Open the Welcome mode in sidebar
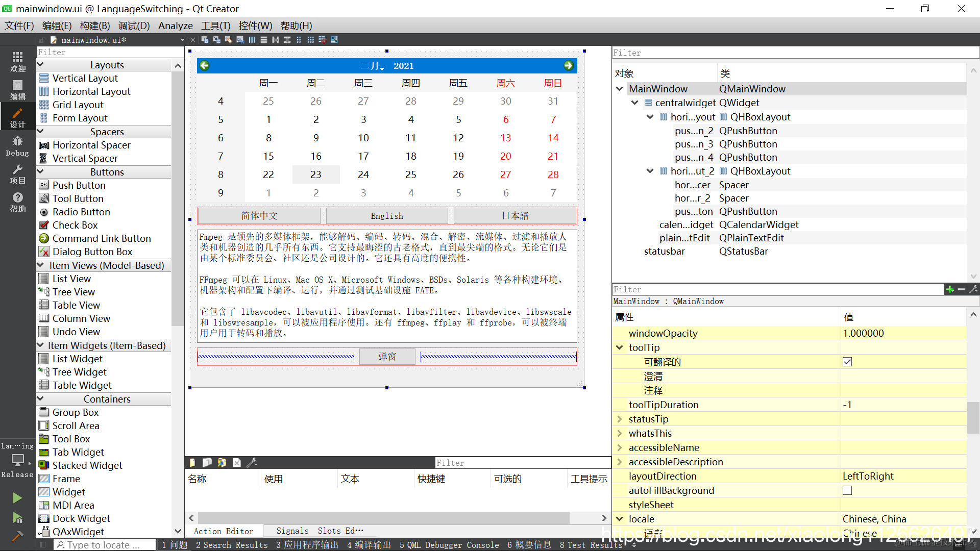The width and height of the screenshot is (980, 551). [x=17, y=61]
